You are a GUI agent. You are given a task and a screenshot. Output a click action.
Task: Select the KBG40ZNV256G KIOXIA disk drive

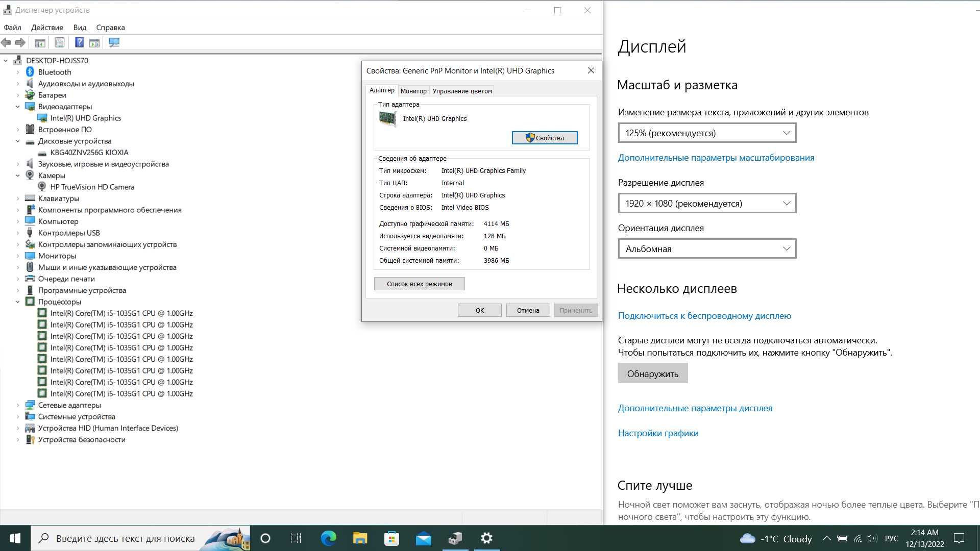(x=89, y=153)
